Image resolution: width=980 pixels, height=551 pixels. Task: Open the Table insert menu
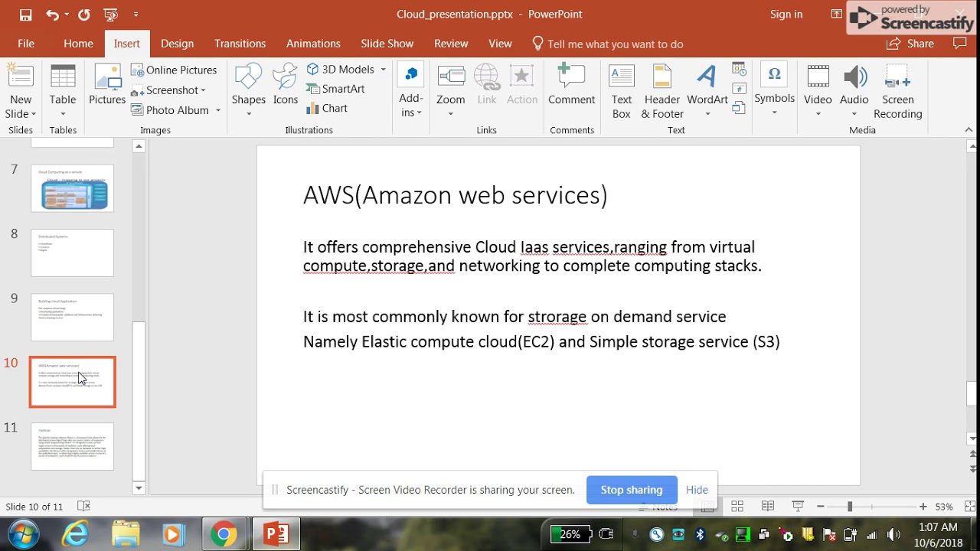(x=63, y=92)
